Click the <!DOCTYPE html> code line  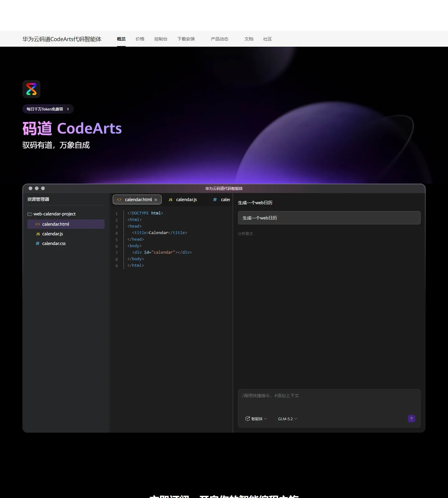point(145,213)
